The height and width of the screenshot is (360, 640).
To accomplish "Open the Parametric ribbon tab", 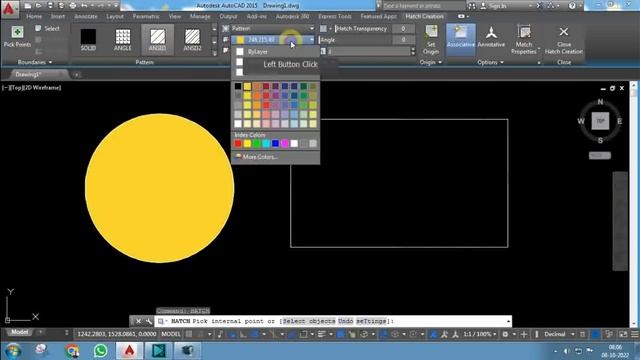I will click(146, 16).
